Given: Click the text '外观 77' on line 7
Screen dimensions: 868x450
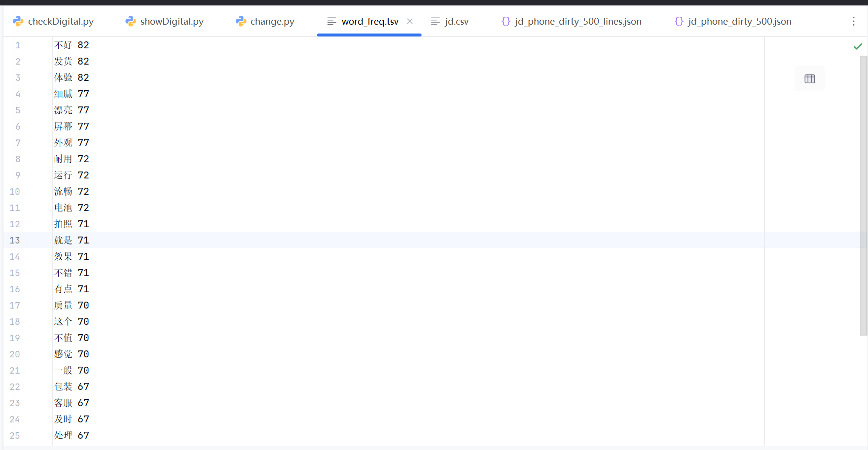Looking at the screenshot, I should point(72,143).
